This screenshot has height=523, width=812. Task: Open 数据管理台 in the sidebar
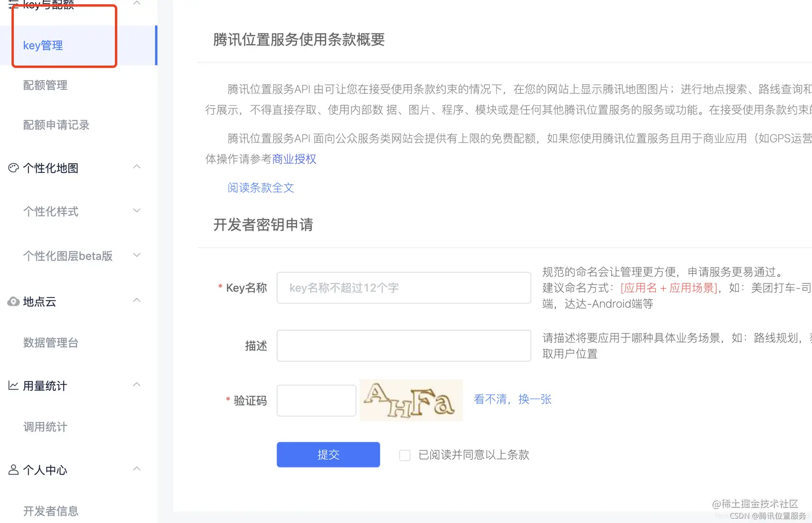(x=51, y=342)
